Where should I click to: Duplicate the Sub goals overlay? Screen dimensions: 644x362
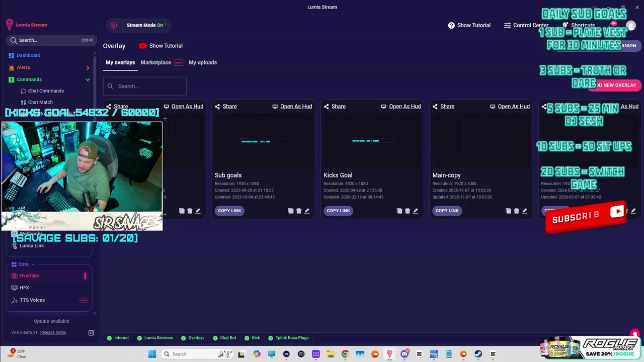290,211
